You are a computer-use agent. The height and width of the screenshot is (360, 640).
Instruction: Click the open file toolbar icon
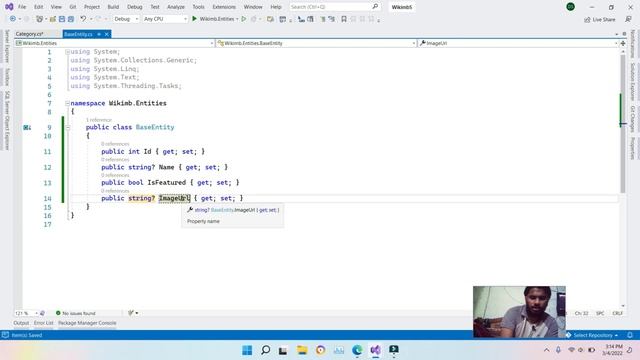click(x=53, y=19)
